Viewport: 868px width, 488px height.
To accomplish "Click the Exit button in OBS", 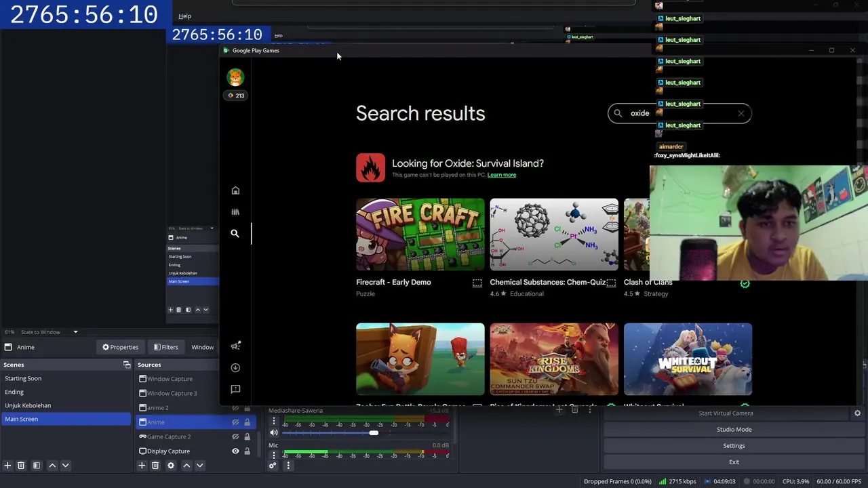I will (734, 462).
